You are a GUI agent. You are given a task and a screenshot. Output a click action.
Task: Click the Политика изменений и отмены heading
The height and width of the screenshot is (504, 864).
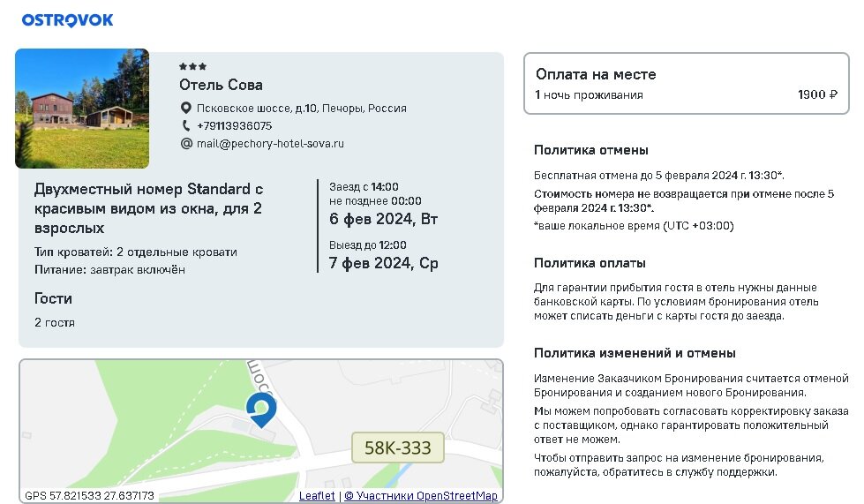635,353
